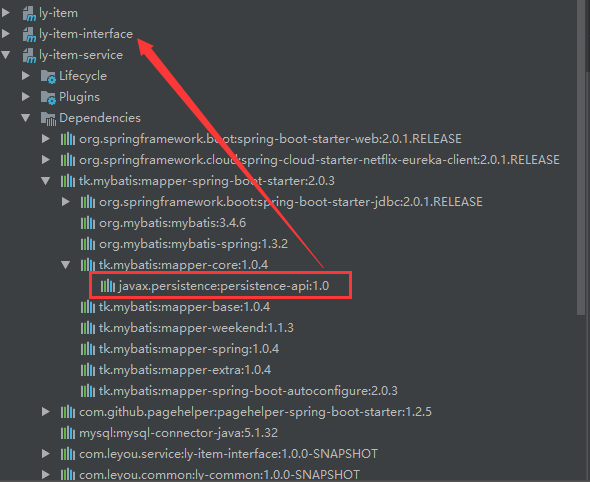
Task: Select the ly-item-interface label
Action: point(86,34)
